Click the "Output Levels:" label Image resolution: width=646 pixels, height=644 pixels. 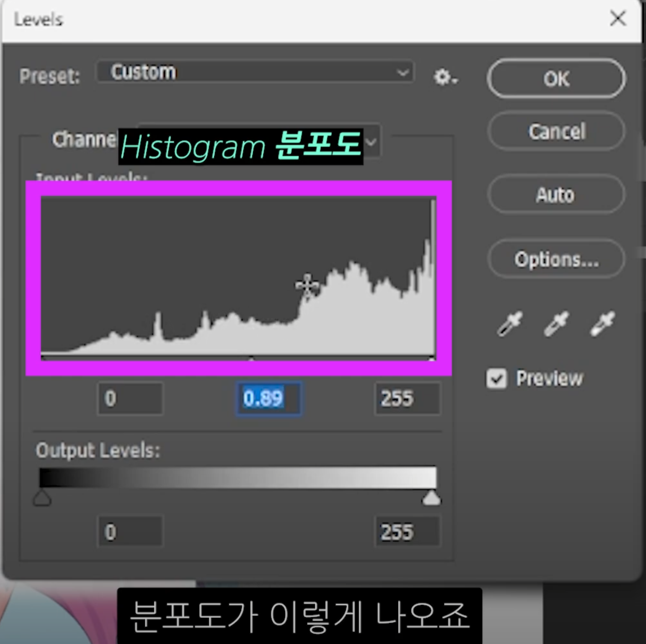click(x=98, y=450)
